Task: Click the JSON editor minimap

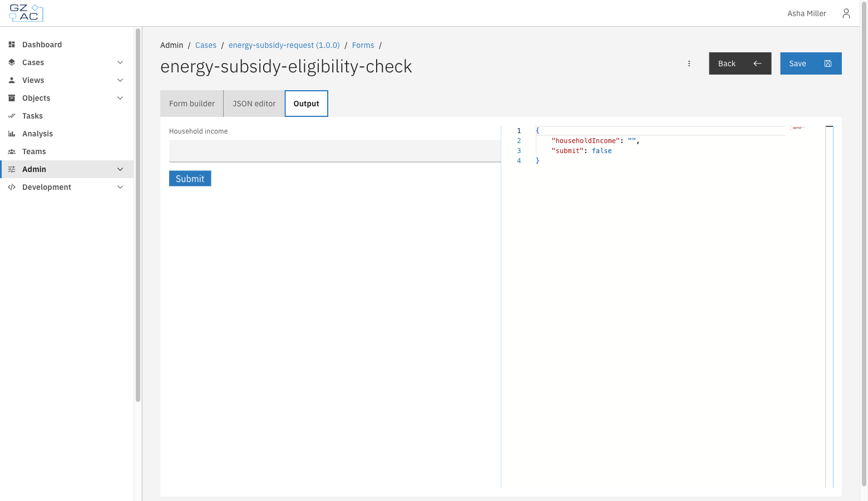Action: coord(797,128)
